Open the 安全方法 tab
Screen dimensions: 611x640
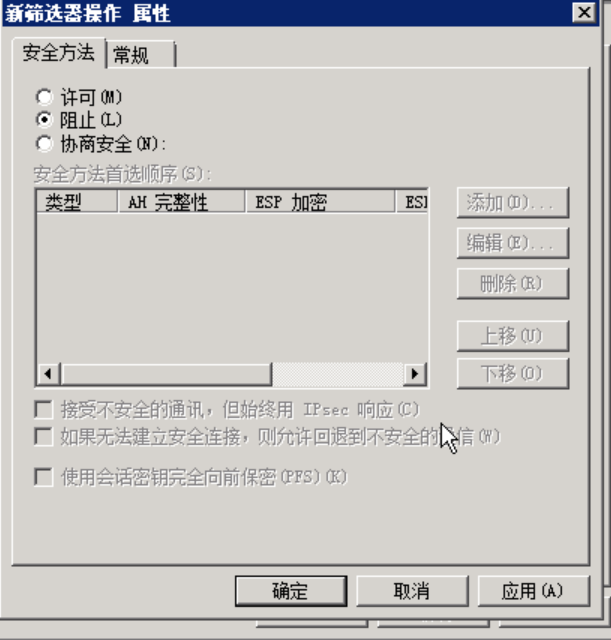[x=59, y=53]
